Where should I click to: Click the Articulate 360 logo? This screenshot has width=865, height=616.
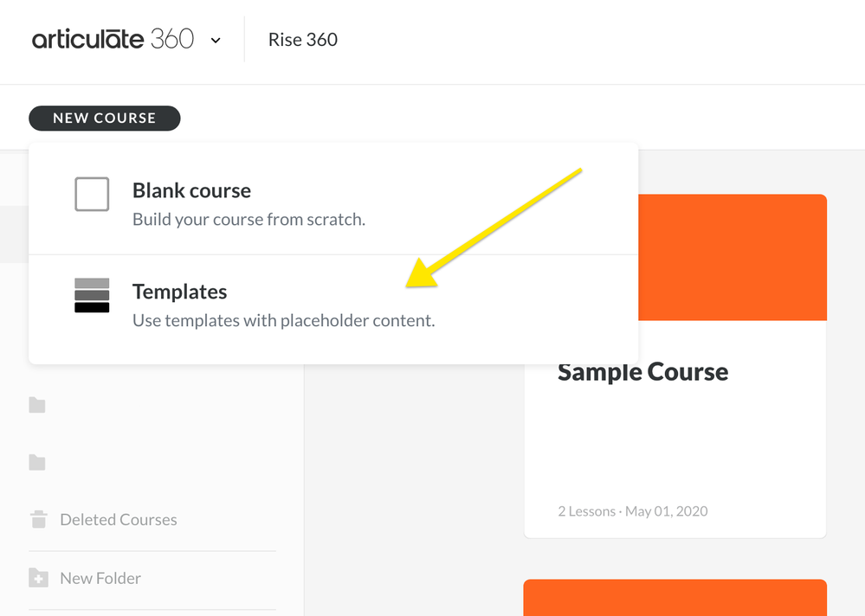click(x=113, y=40)
